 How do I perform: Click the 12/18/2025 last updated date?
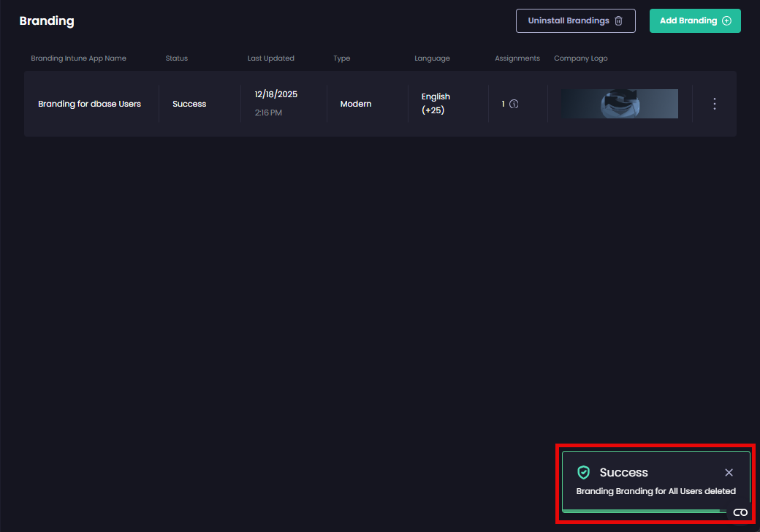point(276,94)
